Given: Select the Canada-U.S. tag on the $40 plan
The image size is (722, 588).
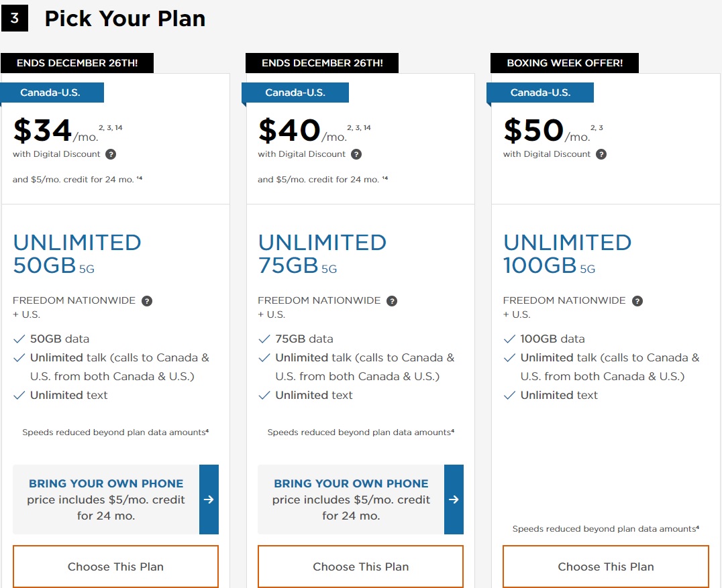Looking at the screenshot, I should [x=295, y=93].
